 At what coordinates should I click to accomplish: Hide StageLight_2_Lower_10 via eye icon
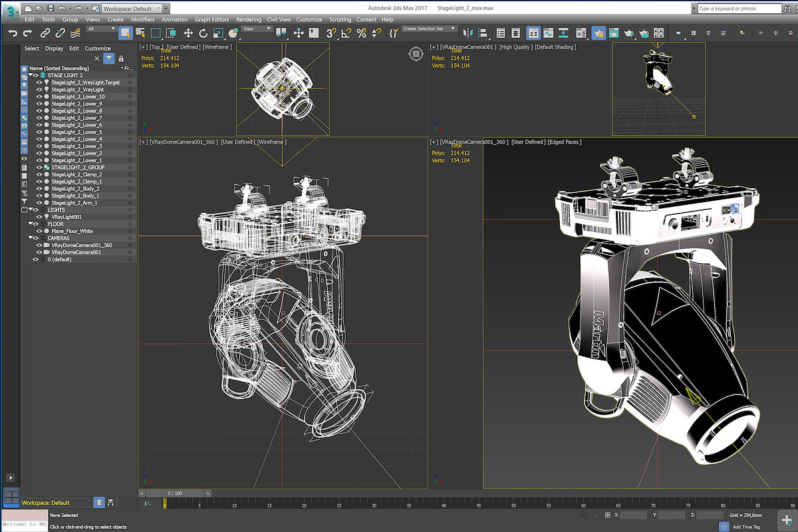pos(39,96)
